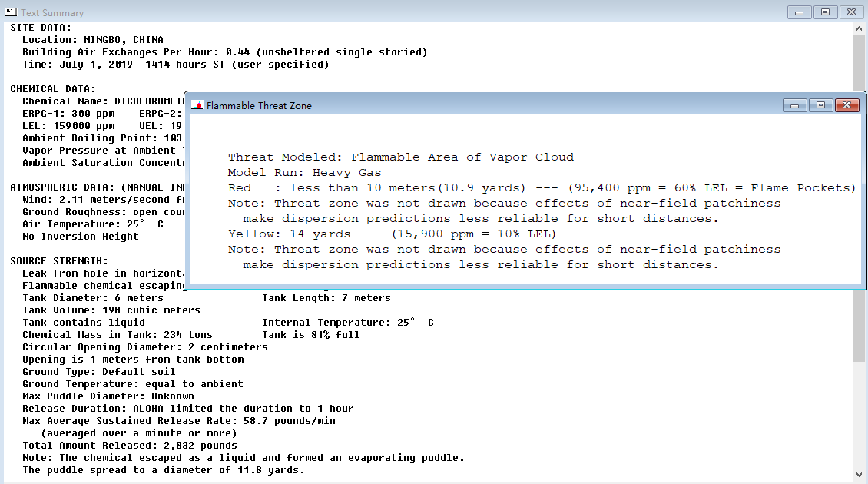The width and height of the screenshot is (868, 484).
Task: Click the Text Summary vertical scrollbar thumb
Action: coord(859,199)
